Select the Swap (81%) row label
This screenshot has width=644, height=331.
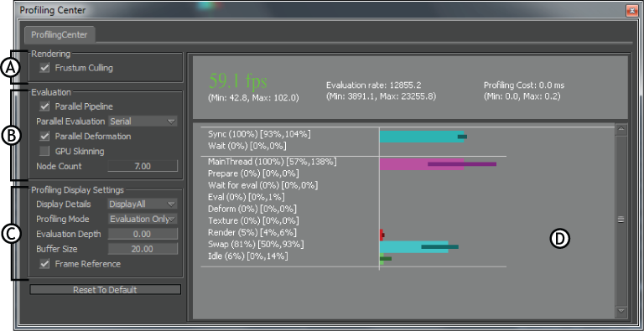coord(256,245)
